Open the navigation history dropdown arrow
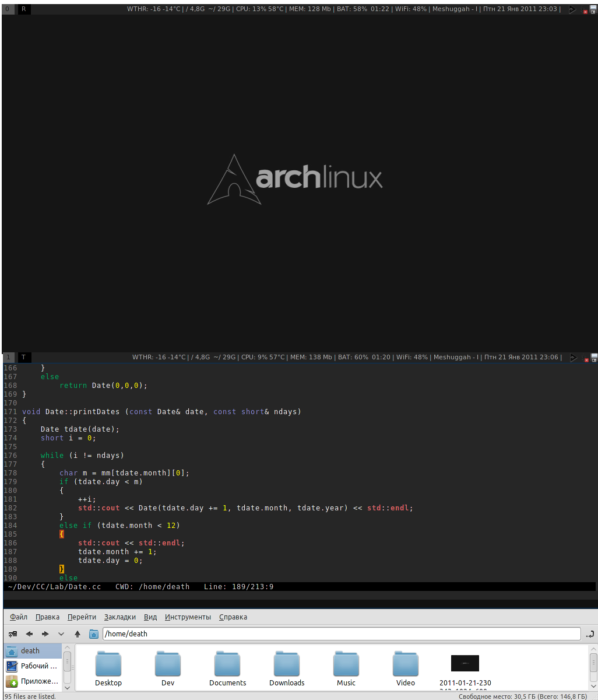 61,633
